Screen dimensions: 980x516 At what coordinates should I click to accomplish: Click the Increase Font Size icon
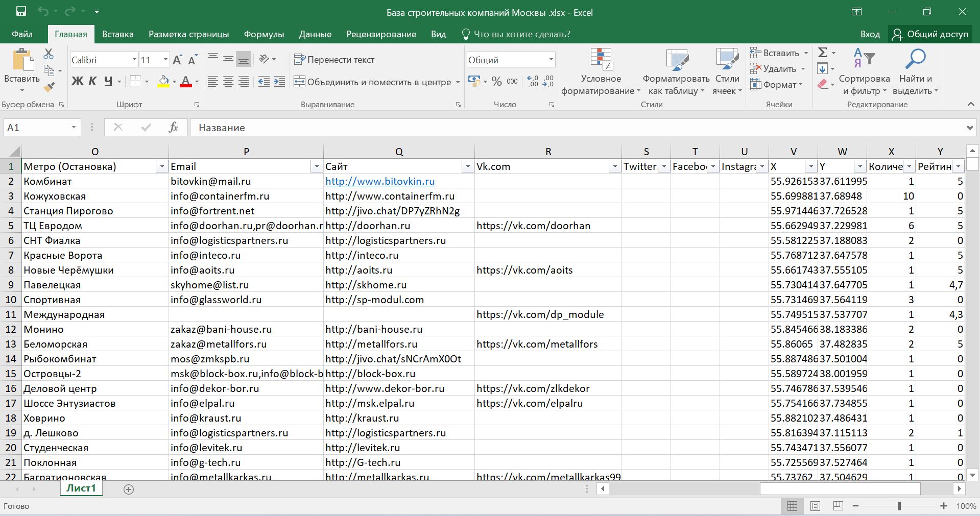tap(177, 60)
